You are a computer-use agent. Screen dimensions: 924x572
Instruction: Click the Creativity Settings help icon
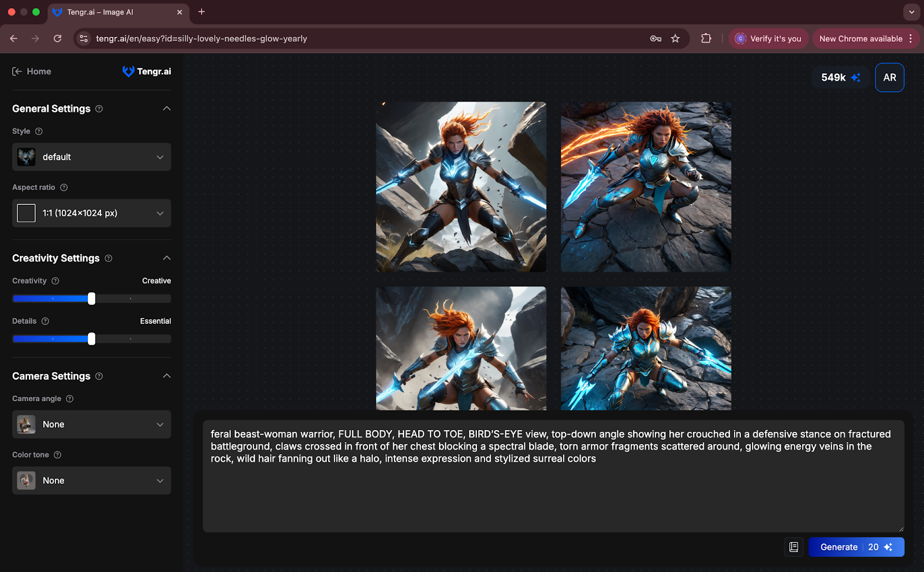coord(109,258)
